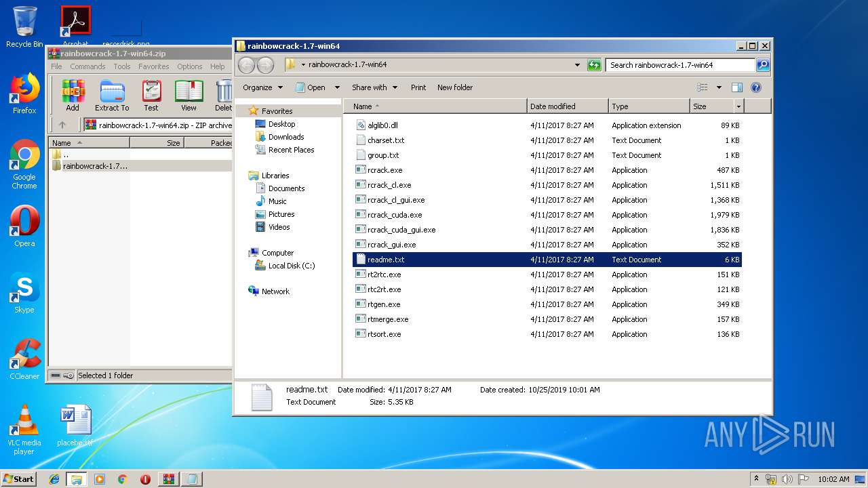Open Share with dropdown

coord(374,87)
